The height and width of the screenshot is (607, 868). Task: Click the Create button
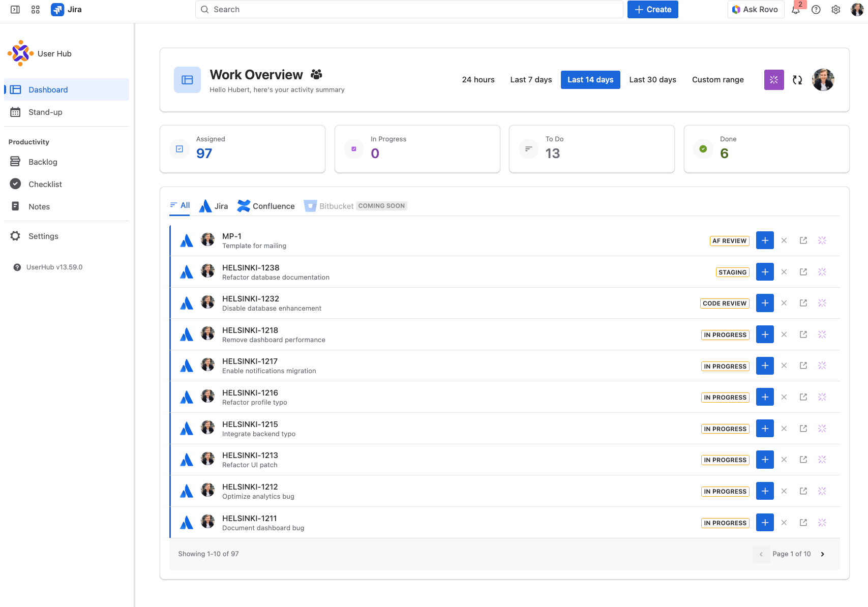pyautogui.click(x=653, y=10)
